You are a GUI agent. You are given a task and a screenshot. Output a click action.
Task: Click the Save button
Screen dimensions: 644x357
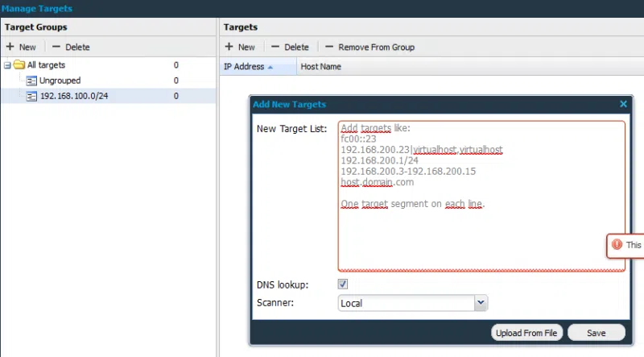[597, 333]
